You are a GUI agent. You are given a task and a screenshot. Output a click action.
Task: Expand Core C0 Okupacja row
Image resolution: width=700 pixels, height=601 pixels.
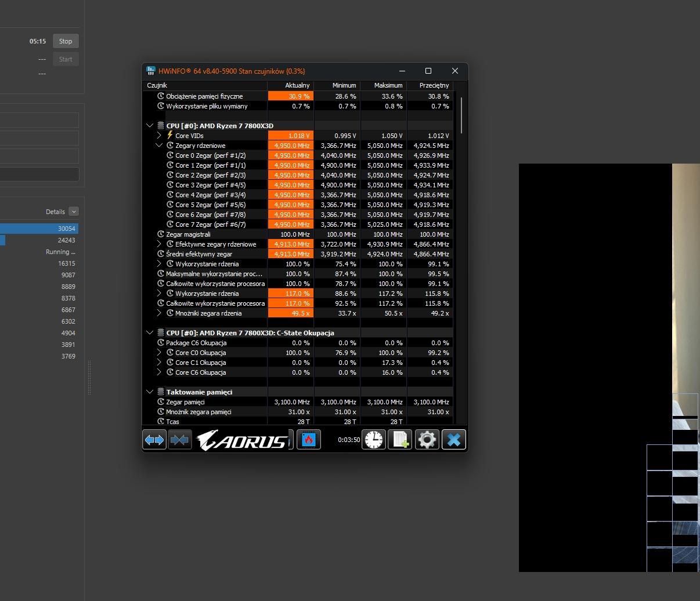(159, 352)
